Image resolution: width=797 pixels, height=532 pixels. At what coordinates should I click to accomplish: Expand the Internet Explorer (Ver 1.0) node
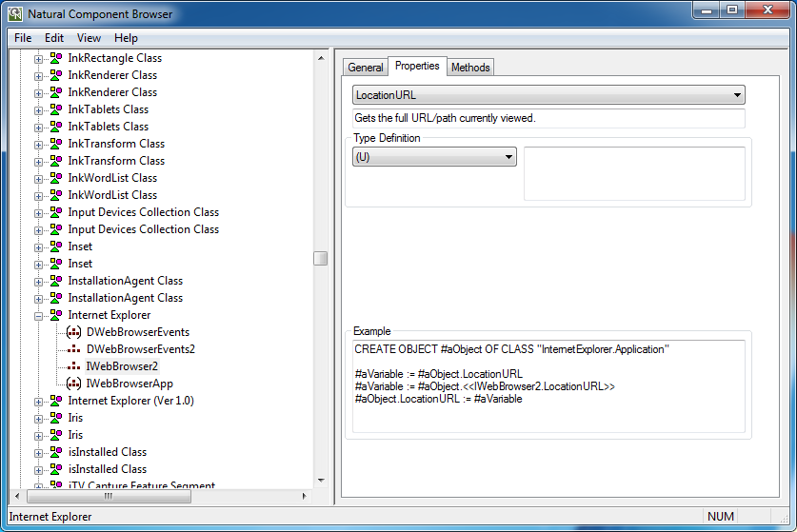[39, 401]
